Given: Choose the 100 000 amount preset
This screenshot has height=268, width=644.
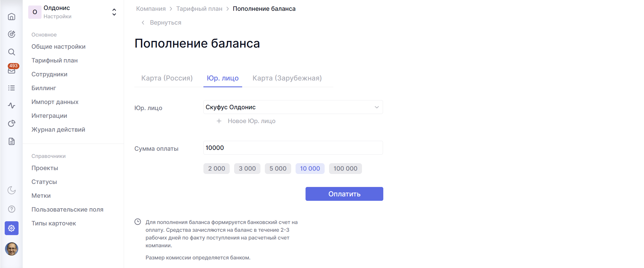Looking at the screenshot, I should click(x=345, y=169).
